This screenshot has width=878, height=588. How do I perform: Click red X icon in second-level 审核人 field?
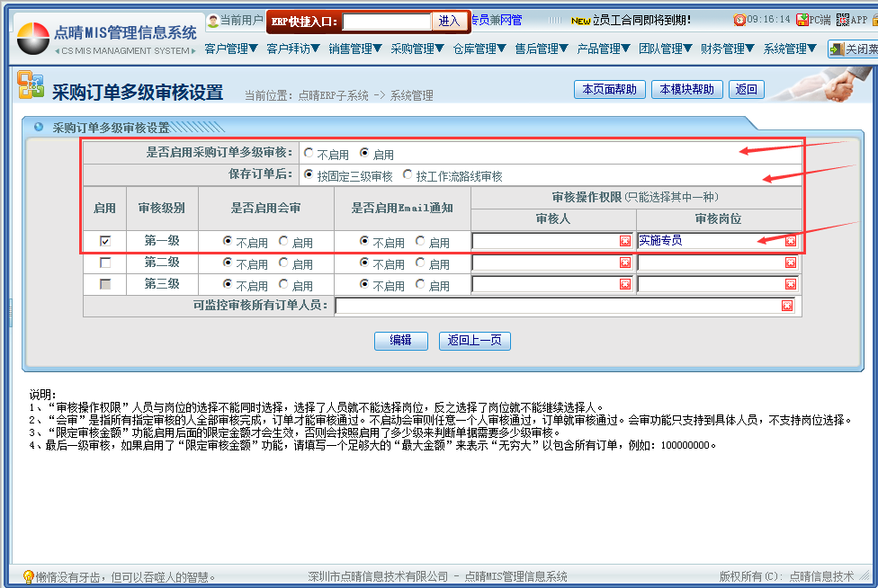(x=624, y=263)
